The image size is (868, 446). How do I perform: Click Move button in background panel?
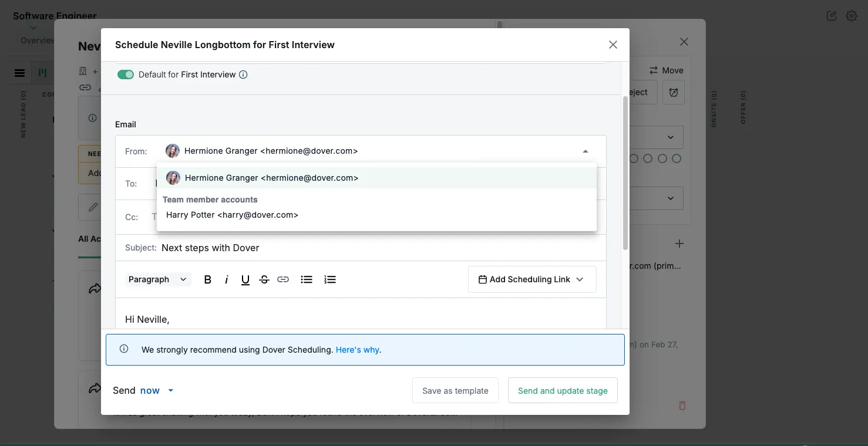click(666, 70)
